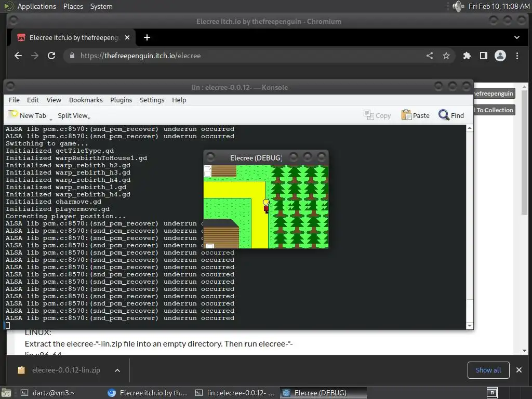Go forward in Chromium browser

coord(35,56)
